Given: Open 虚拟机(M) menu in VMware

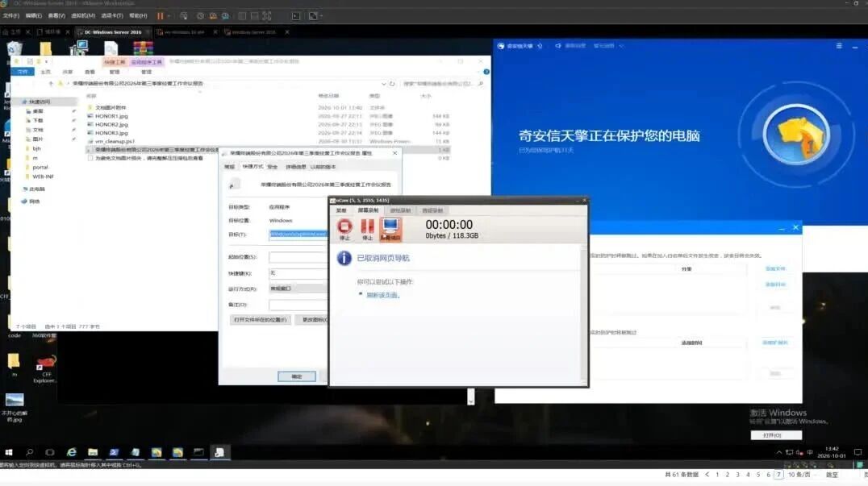Looking at the screenshot, I should [83, 16].
